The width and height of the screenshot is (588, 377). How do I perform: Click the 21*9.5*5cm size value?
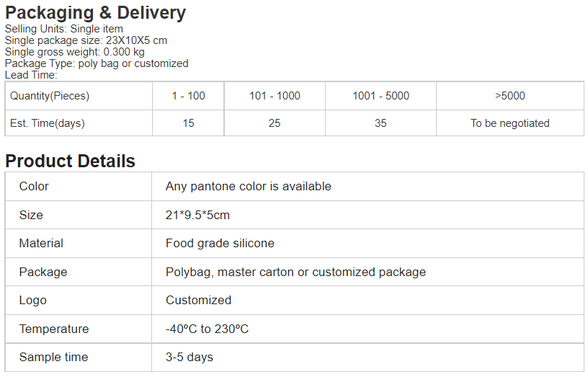(198, 215)
